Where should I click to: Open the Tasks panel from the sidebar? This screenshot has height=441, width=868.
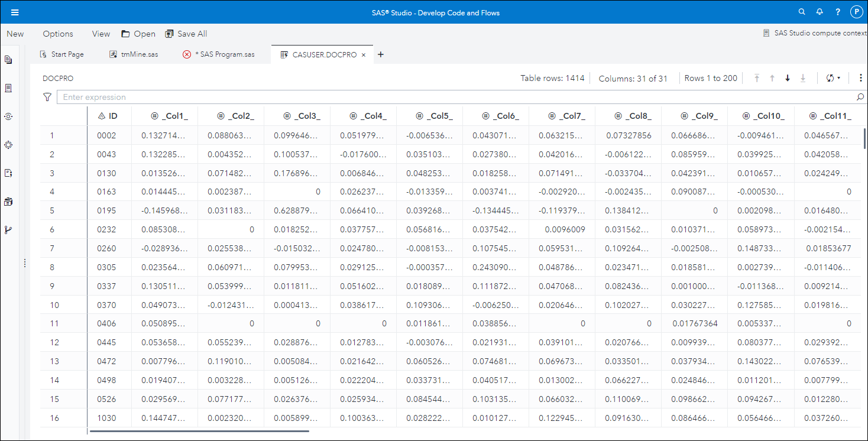(8, 144)
